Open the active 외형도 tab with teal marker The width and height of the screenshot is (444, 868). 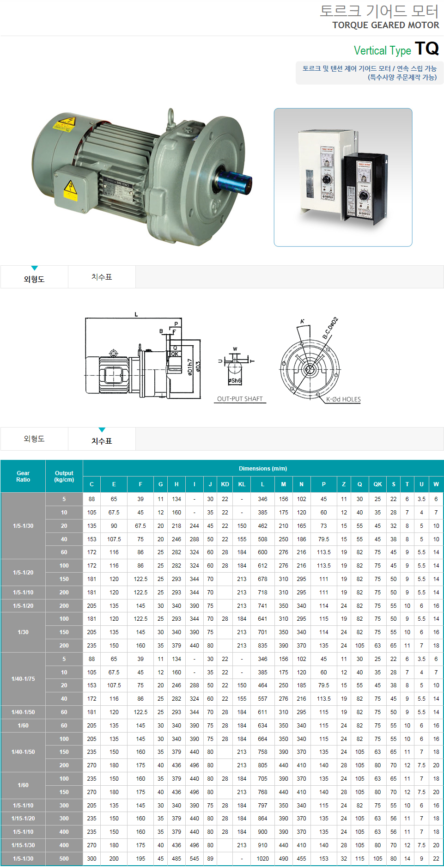(34, 279)
